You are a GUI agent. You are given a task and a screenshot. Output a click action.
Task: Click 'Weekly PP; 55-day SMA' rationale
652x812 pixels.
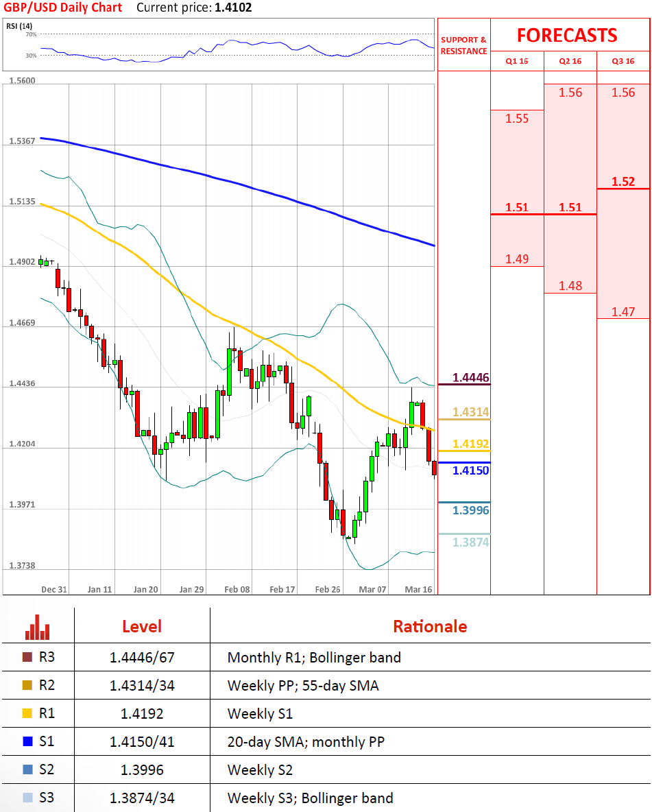(x=303, y=686)
